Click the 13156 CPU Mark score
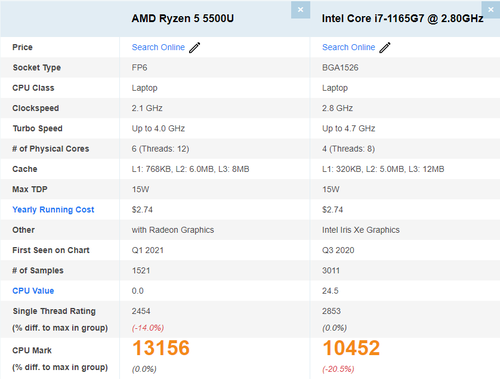This screenshot has width=500, height=379. (161, 348)
